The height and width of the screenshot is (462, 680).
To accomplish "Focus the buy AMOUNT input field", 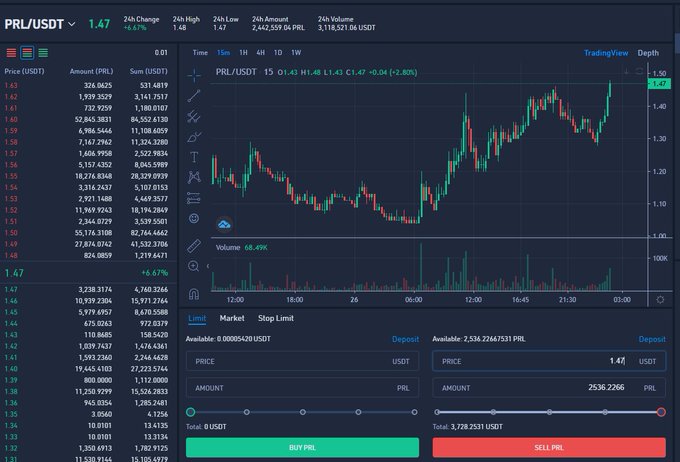I will (302, 388).
